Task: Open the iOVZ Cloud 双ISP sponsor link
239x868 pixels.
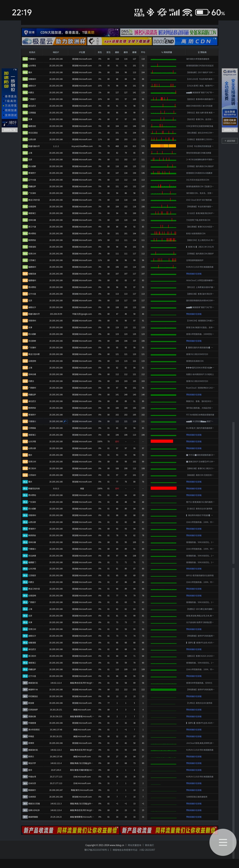Action: [x=199, y=200]
